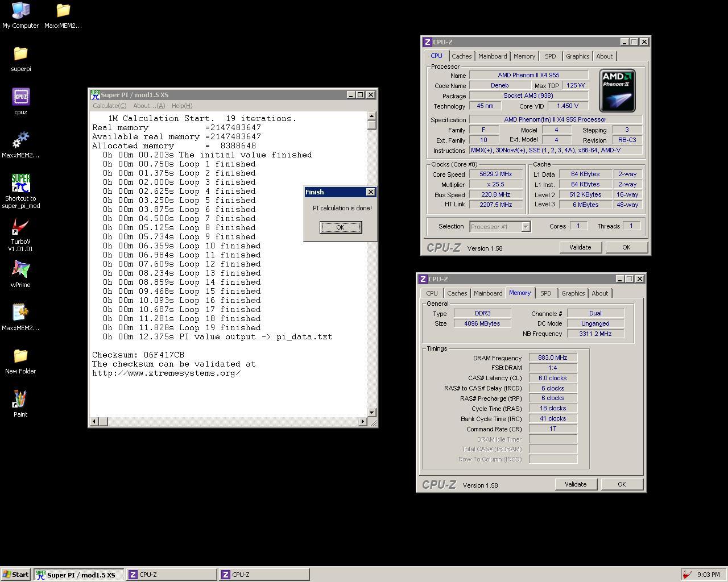Screen dimensions: 728x582
Task: Click the Checksum: 06F417CB line
Action: [138, 355]
